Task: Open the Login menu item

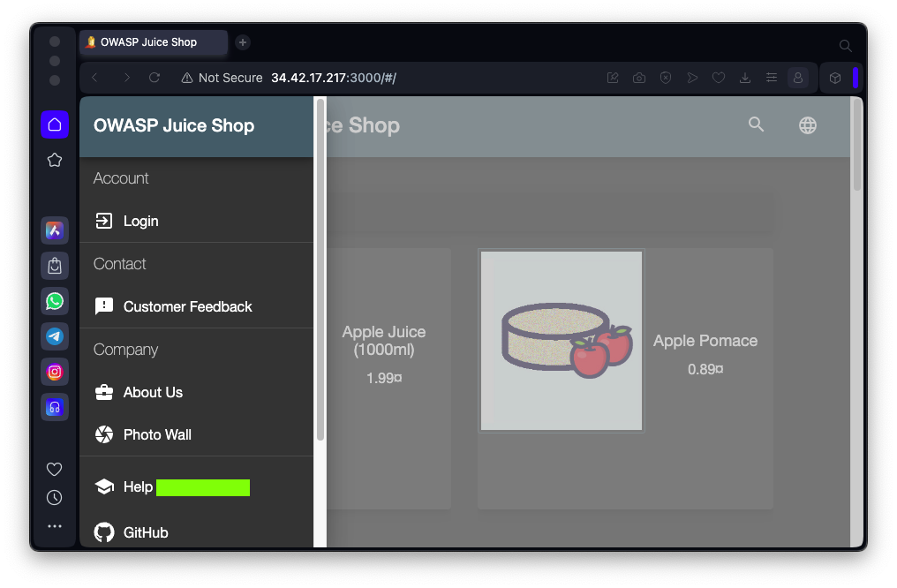Action: pos(196,221)
